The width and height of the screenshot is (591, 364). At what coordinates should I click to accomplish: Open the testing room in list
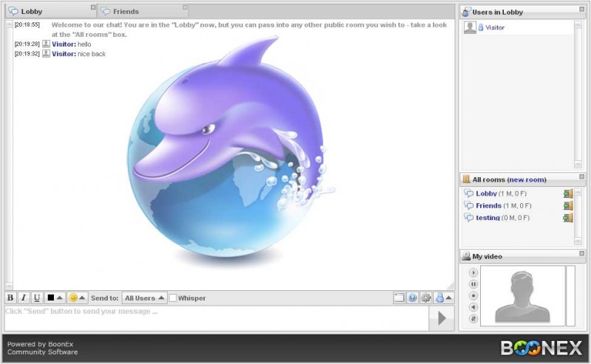pyautogui.click(x=488, y=217)
